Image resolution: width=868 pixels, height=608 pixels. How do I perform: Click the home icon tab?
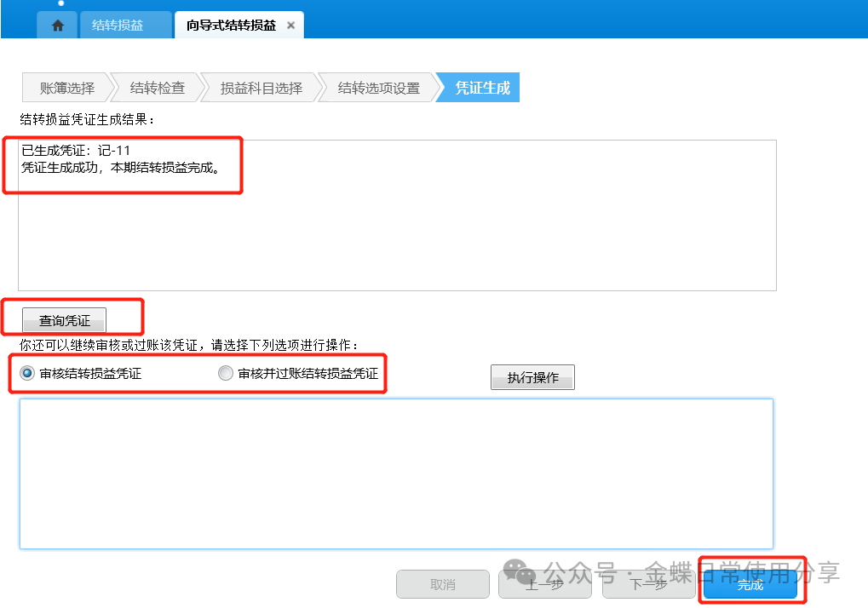[x=57, y=26]
